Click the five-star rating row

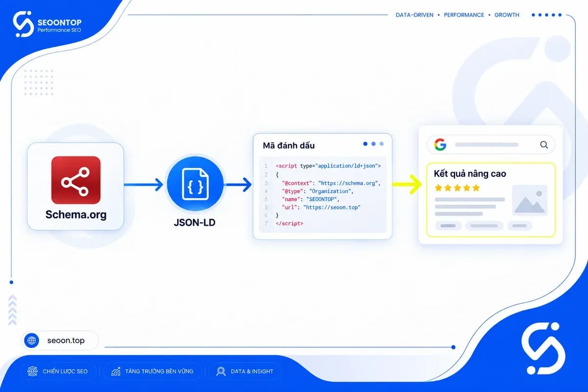(x=457, y=188)
